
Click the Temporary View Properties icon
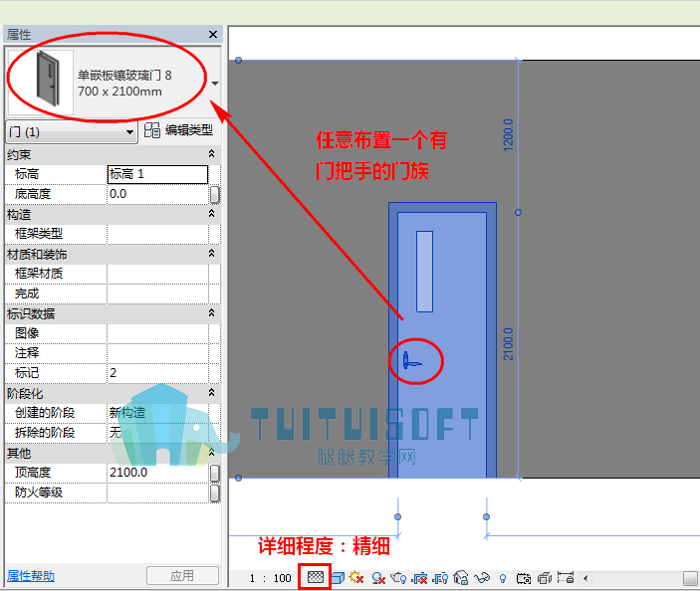(x=523, y=578)
